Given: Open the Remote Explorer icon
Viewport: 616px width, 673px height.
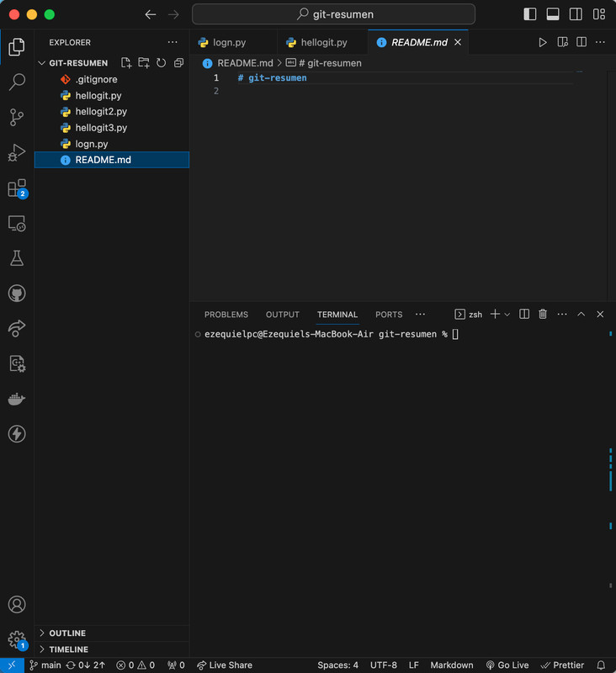Looking at the screenshot, I should point(17,223).
